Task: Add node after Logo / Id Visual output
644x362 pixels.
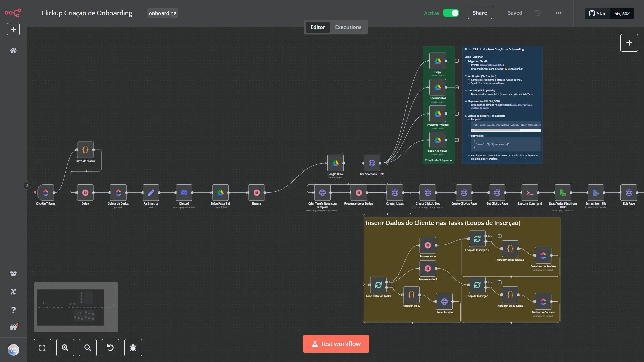Action: (457, 140)
